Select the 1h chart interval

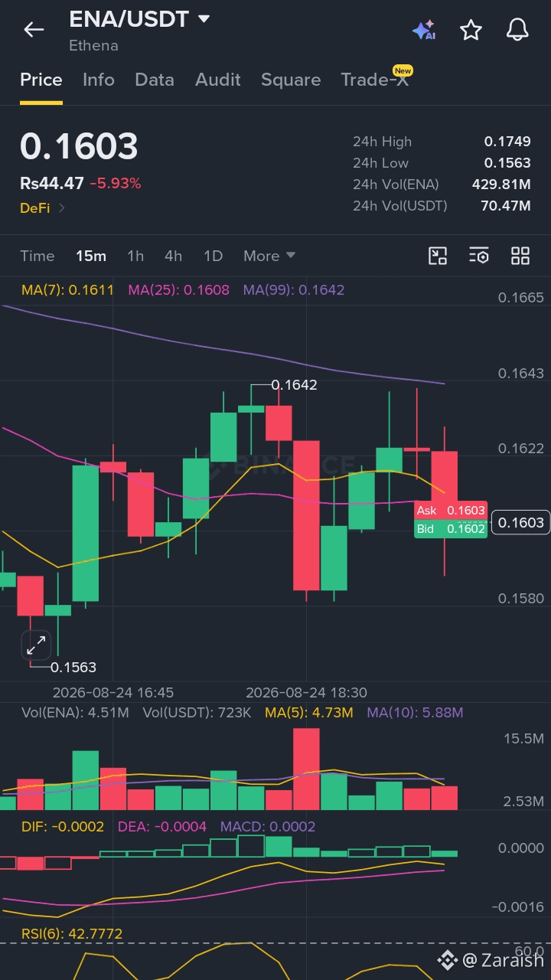[135, 256]
